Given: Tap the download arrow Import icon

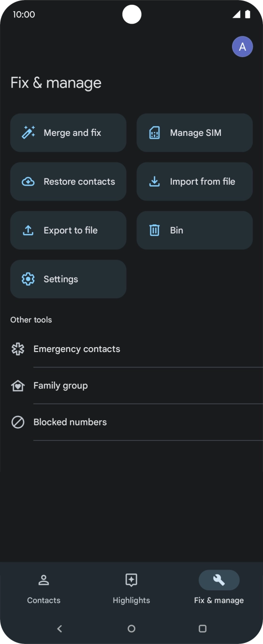Looking at the screenshot, I should [155, 182].
